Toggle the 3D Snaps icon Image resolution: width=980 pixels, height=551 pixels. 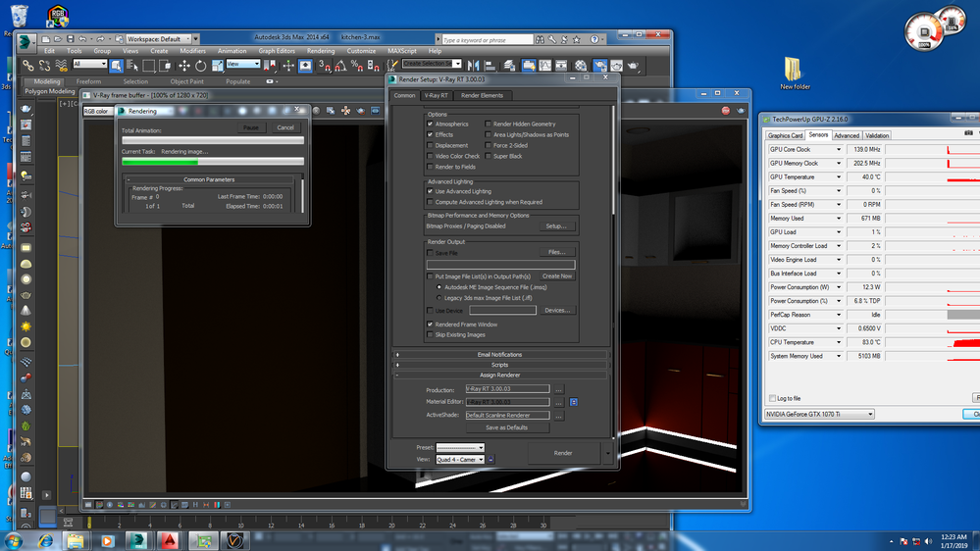pyautogui.click(x=325, y=65)
